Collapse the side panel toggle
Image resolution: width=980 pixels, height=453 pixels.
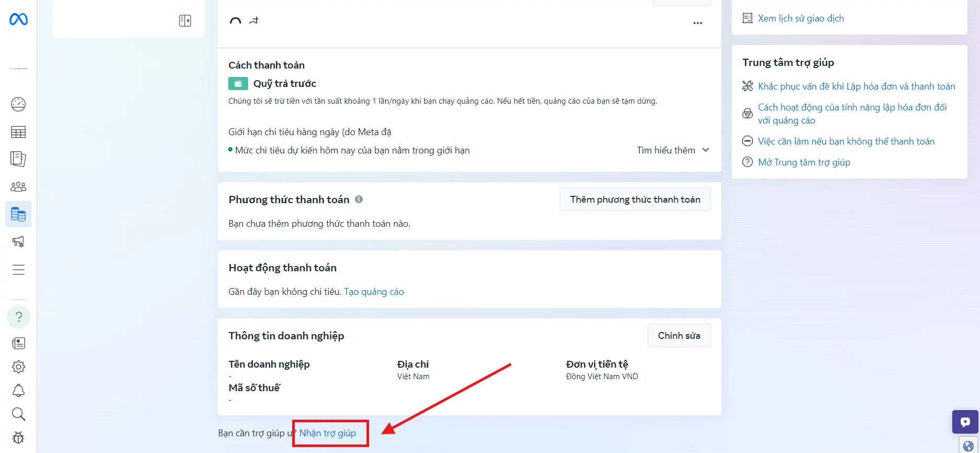click(185, 21)
